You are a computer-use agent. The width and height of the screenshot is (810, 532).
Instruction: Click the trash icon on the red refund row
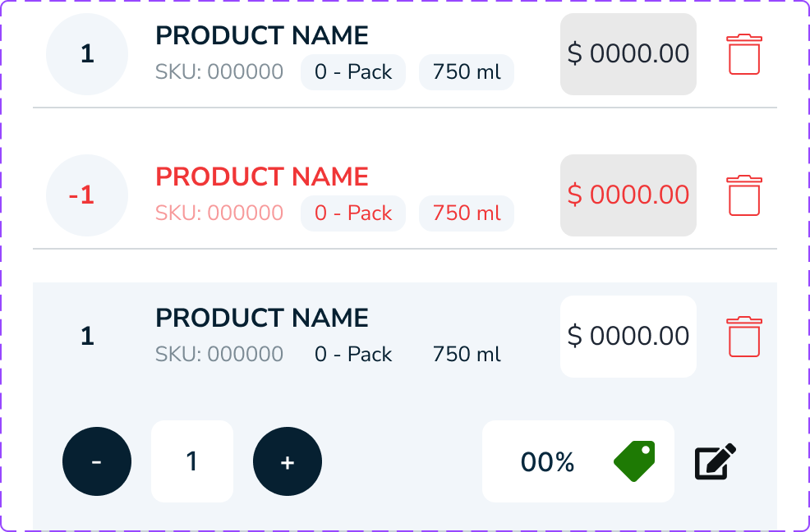coord(744,195)
